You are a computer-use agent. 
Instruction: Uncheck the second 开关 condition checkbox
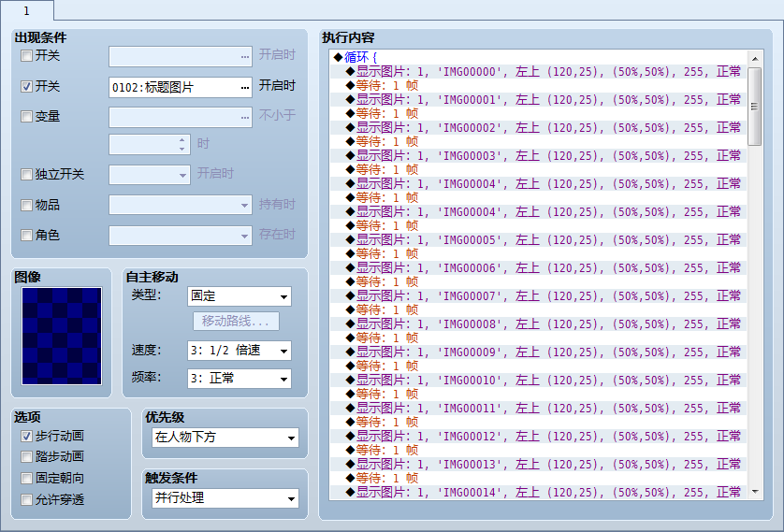(26, 86)
